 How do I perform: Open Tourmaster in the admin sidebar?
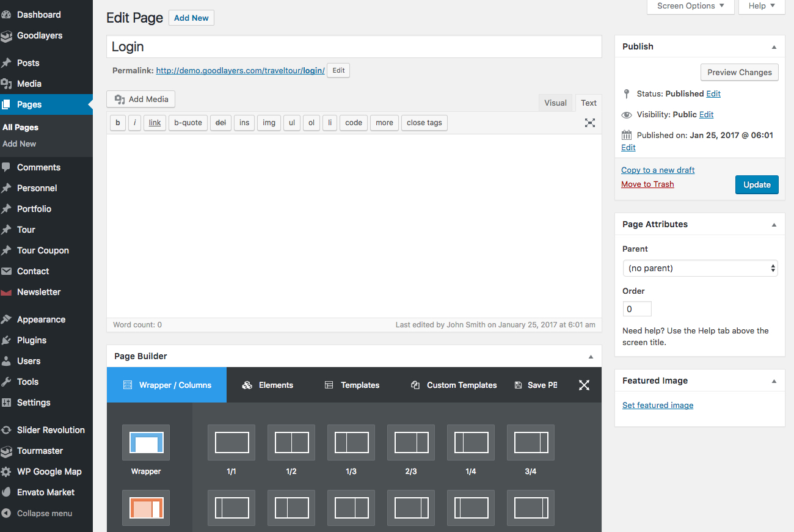click(40, 451)
